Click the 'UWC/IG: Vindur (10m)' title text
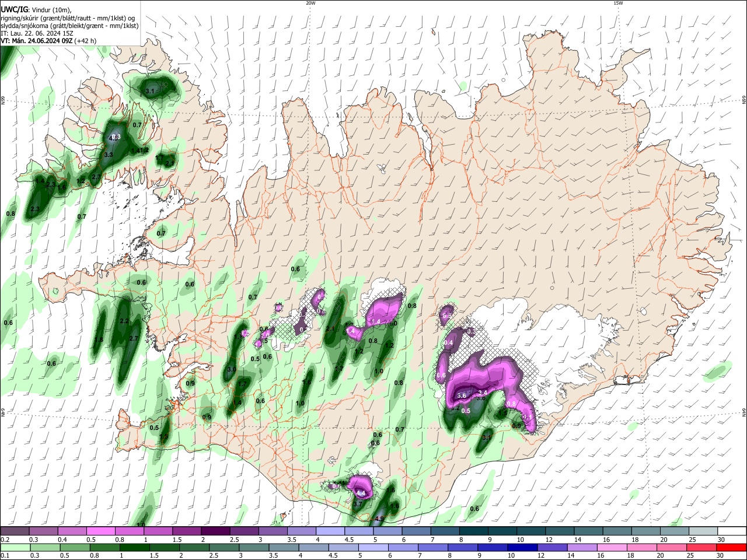Viewport: 747px width, 560px height. pyautogui.click(x=36, y=9)
